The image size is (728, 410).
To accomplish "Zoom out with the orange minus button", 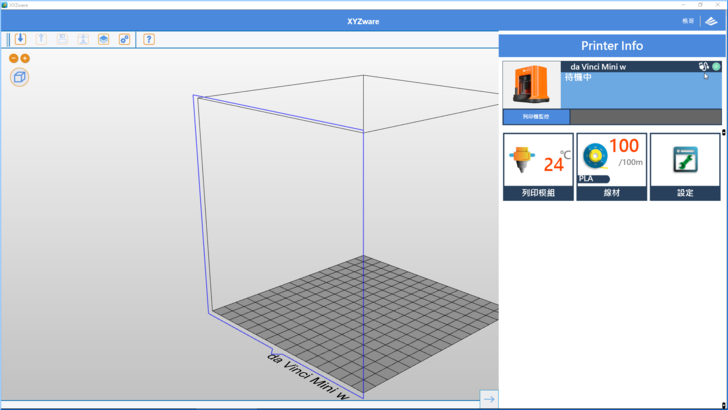I will coord(14,58).
